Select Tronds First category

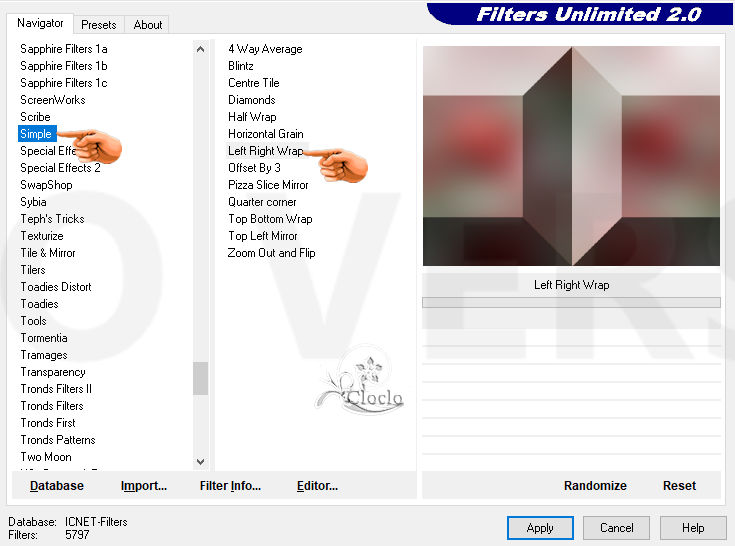[48, 423]
